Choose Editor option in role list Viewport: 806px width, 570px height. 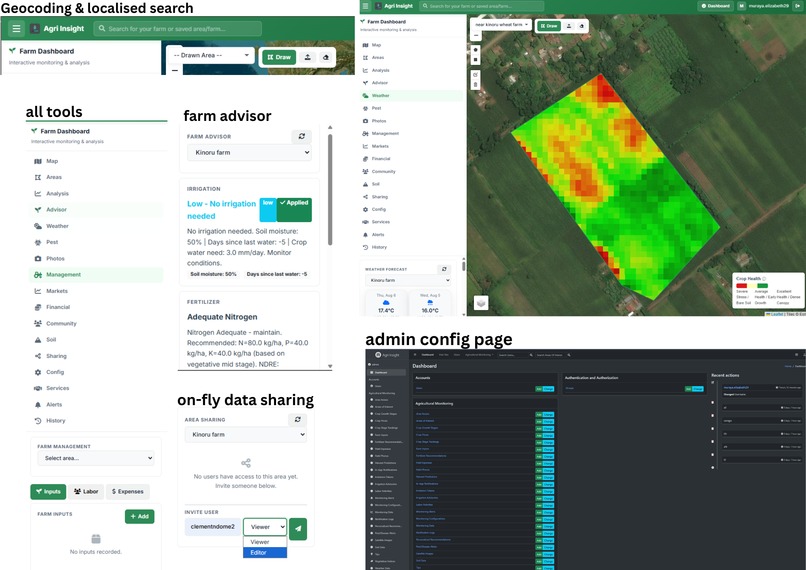[x=265, y=553]
